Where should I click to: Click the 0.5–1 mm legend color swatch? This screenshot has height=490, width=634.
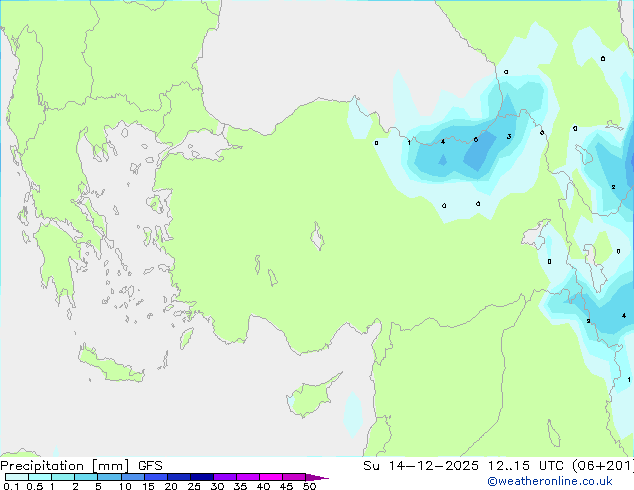(x=40, y=477)
